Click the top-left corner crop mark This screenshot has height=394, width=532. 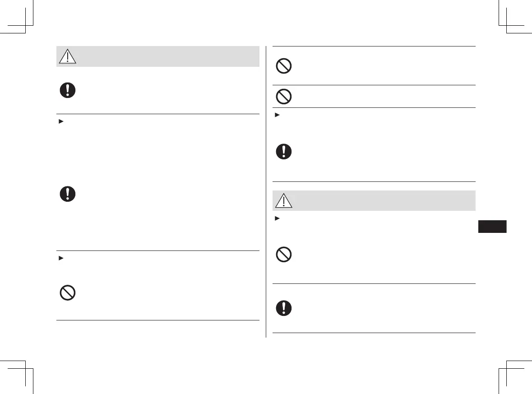pos(25,25)
